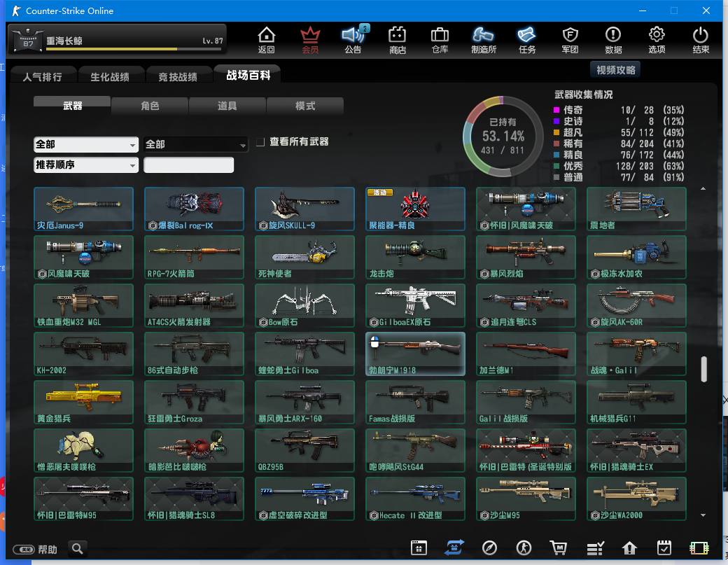Select the 旋风AK-60R weapon card

click(x=636, y=305)
